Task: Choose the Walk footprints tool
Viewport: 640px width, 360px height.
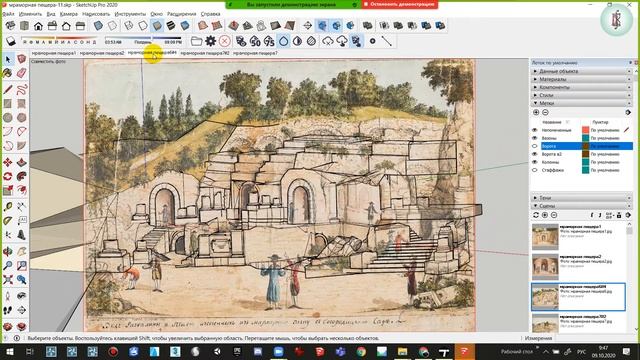Action: click(8, 310)
